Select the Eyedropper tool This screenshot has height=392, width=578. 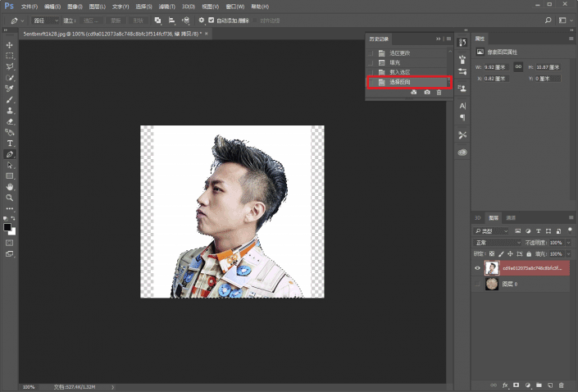(x=10, y=89)
